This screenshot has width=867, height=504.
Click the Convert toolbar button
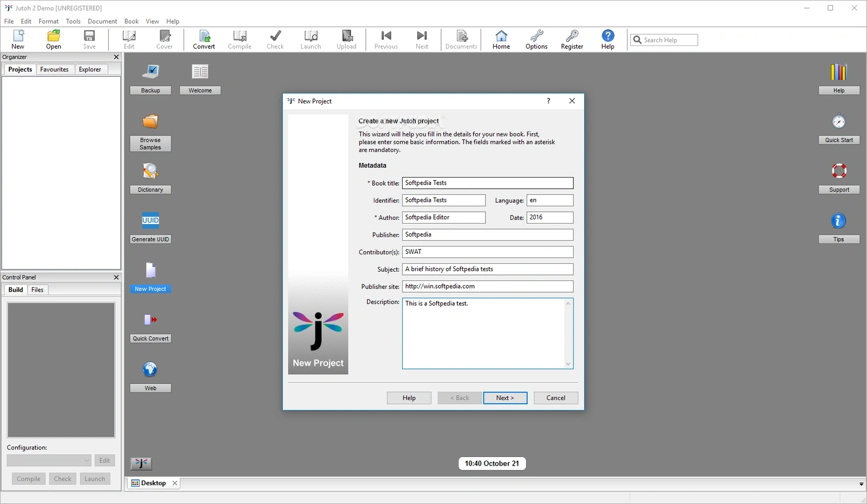coord(204,40)
